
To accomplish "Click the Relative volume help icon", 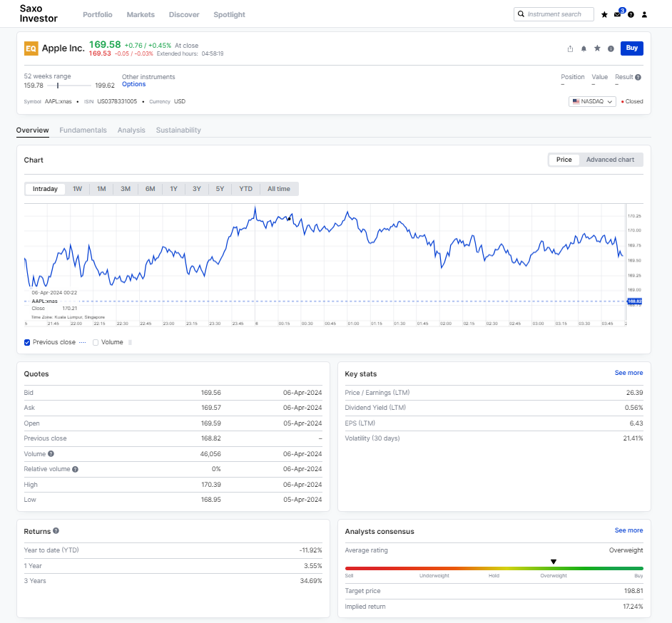I will click(x=75, y=469).
